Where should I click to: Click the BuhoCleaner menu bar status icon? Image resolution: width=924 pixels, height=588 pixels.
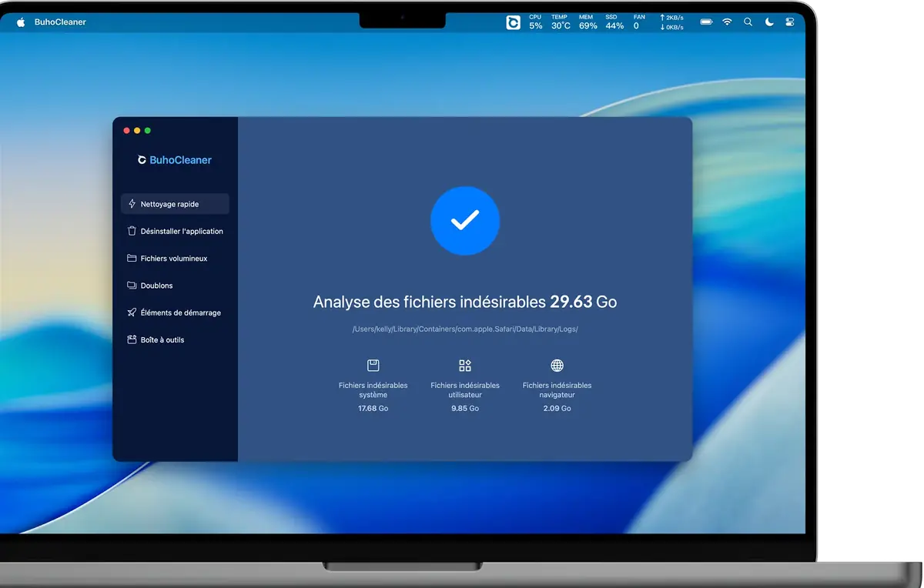pyautogui.click(x=513, y=22)
